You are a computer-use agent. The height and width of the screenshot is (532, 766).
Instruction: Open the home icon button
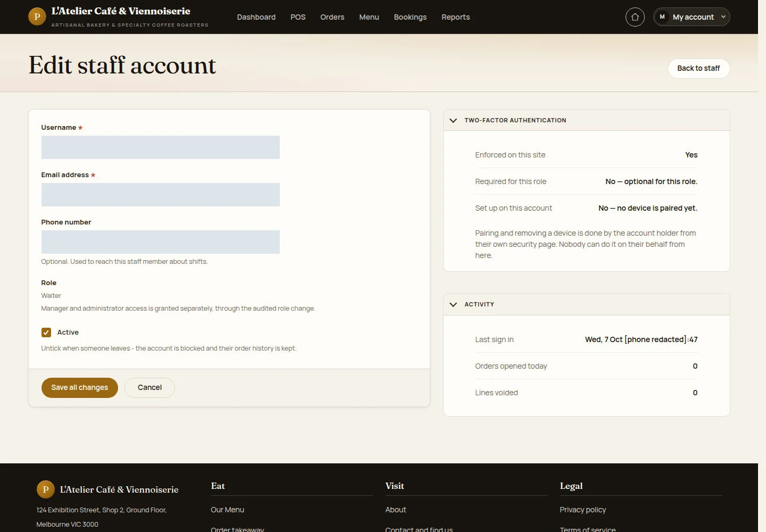[x=635, y=17]
